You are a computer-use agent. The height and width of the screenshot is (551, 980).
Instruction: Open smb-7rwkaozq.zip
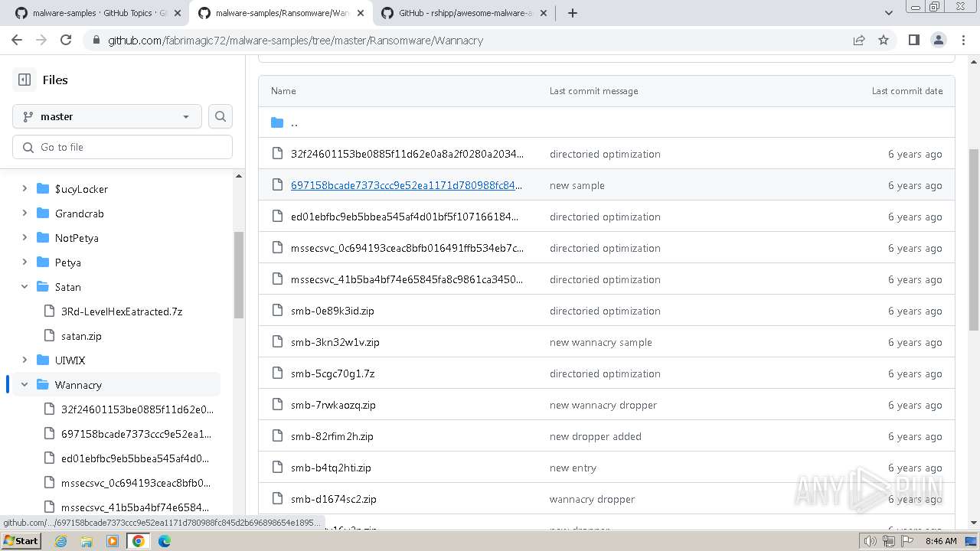coord(333,405)
